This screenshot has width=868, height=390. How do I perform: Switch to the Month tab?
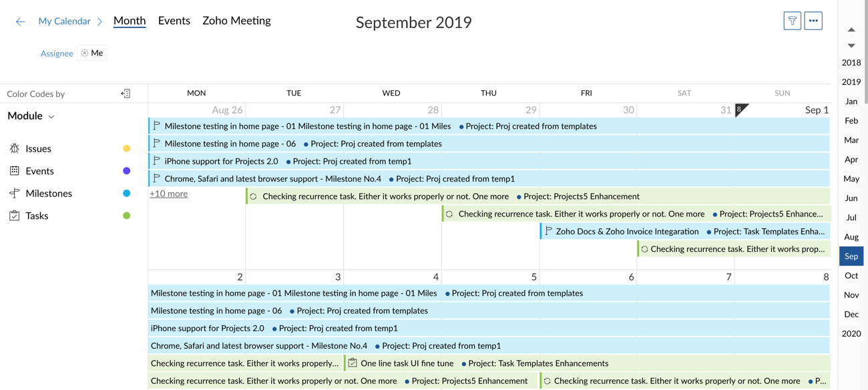[x=130, y=21]
